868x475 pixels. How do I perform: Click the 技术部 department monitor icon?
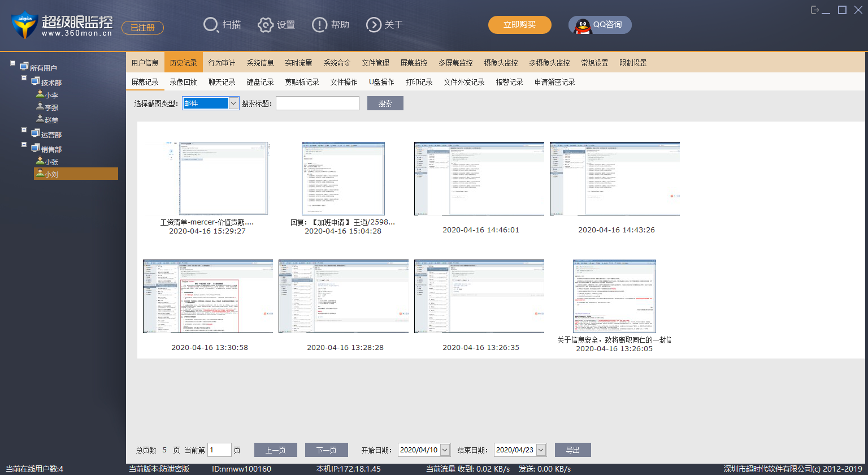tap(35, 82)
